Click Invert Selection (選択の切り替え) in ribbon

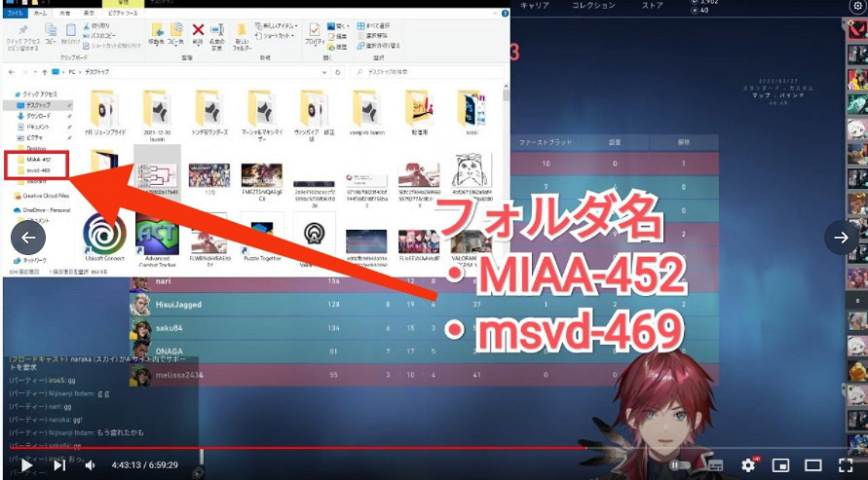point(378,46)
